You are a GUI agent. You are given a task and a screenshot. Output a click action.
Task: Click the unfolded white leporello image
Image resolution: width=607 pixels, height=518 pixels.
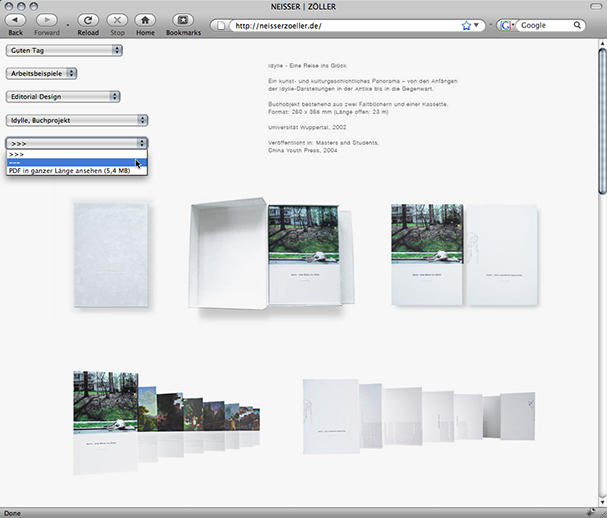tap(420, 415)
